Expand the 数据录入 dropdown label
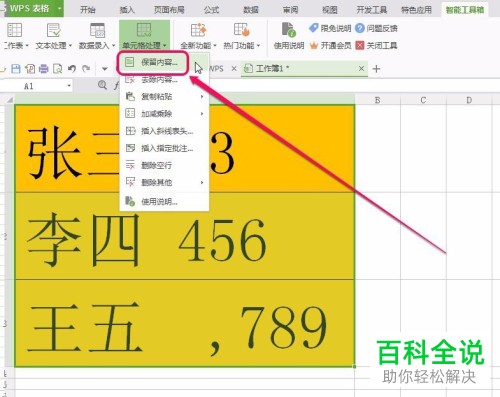The height and width of the screenshot is (397, 500). pos(97,45)
